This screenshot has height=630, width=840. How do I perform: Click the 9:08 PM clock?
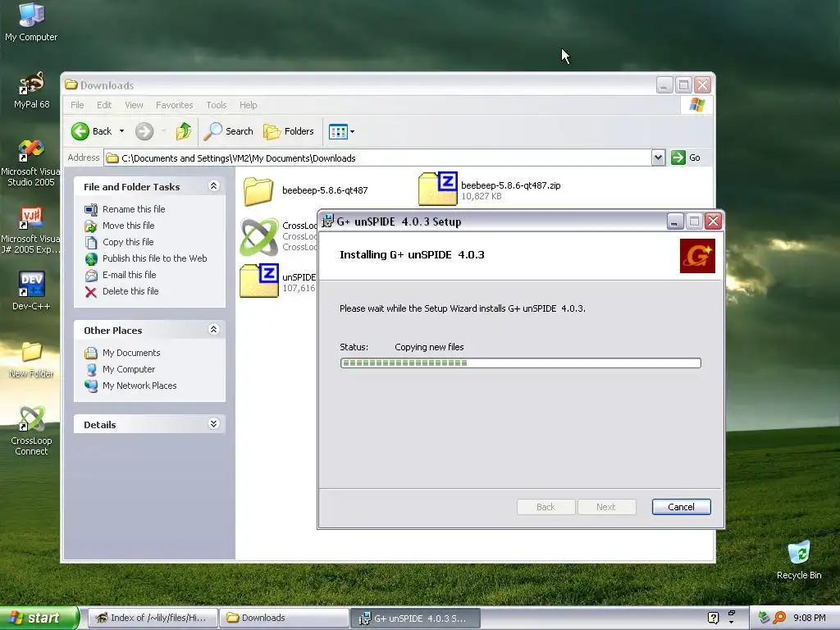tap(809, 618)
